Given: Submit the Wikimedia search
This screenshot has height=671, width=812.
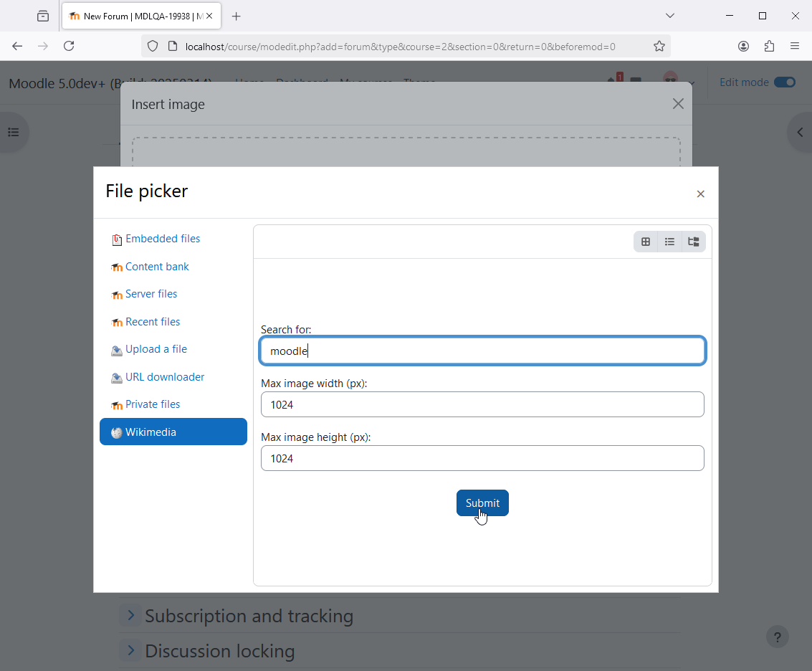Looking at the screenshot, I should point(482,503).
